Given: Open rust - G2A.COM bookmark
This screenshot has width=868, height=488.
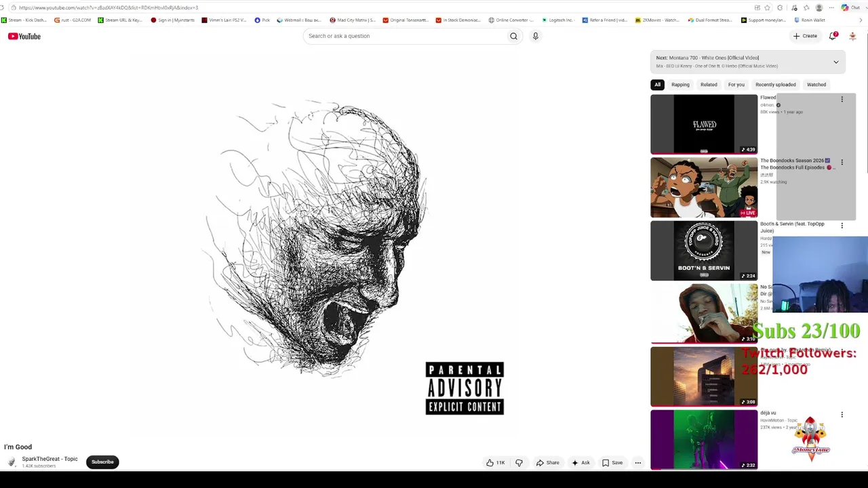Looking at the screenshot, I should (73, 20).
